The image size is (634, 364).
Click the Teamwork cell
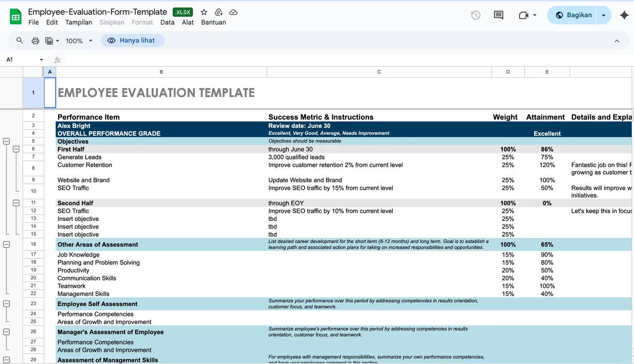pos(161,286)
